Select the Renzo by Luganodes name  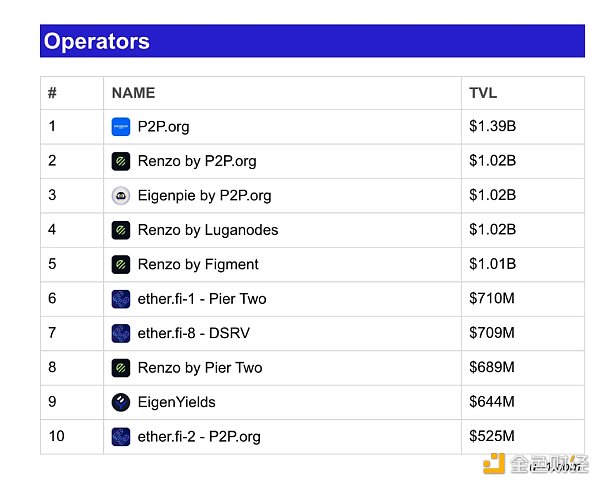[208, 230]
